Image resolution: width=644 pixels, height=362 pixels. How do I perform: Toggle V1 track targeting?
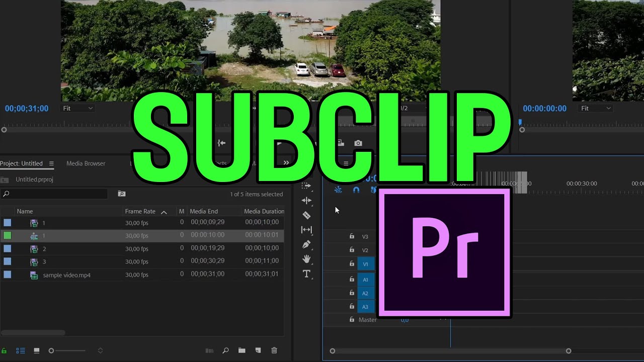pos(366,264)
